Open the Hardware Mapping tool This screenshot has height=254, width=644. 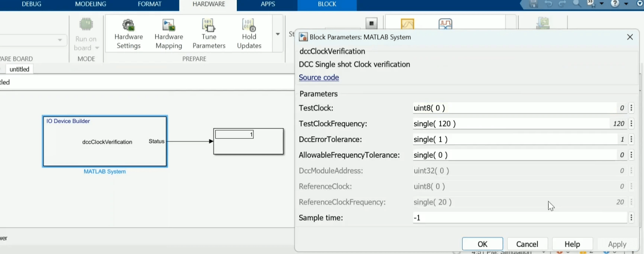169,34
